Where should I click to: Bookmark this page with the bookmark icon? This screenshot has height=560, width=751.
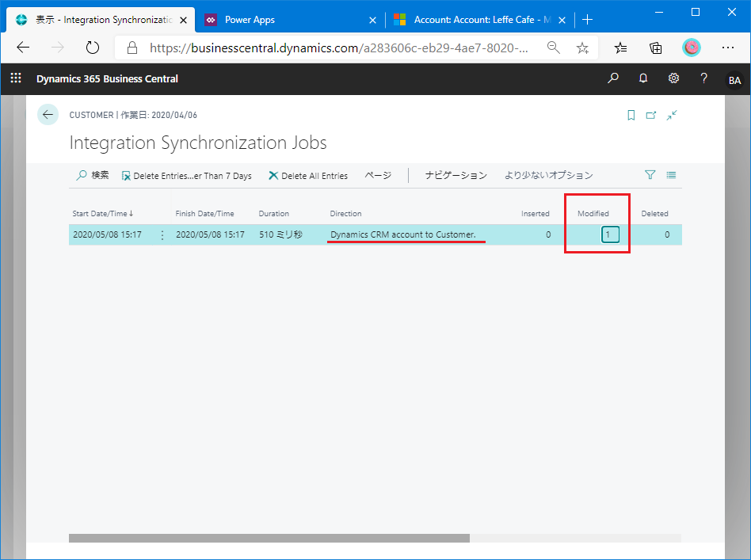631,115
